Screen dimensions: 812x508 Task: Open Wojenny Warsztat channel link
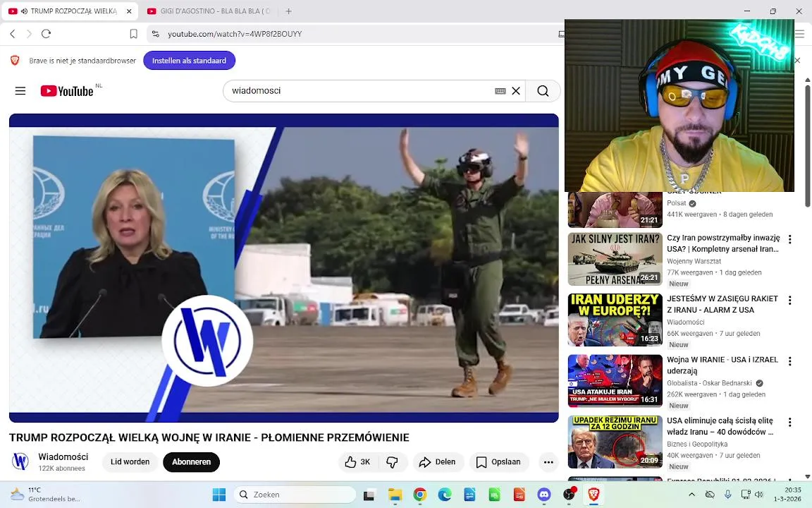pos(694,261)
